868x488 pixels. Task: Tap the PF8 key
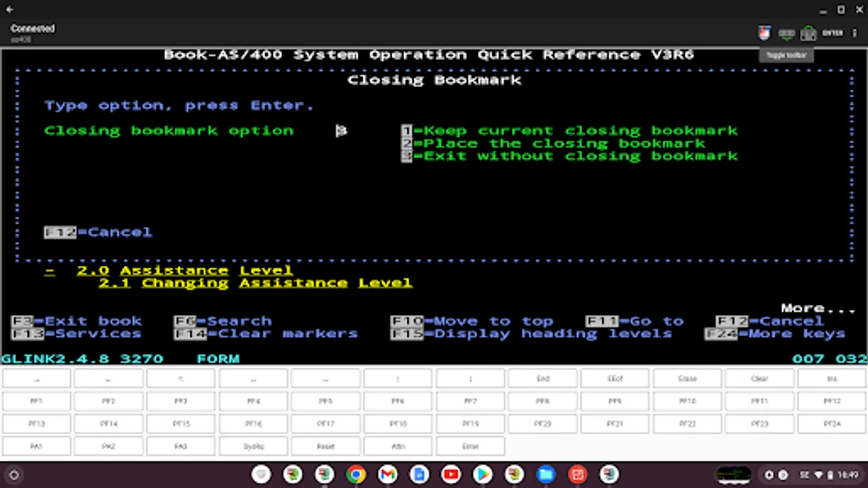click(542, 401)
